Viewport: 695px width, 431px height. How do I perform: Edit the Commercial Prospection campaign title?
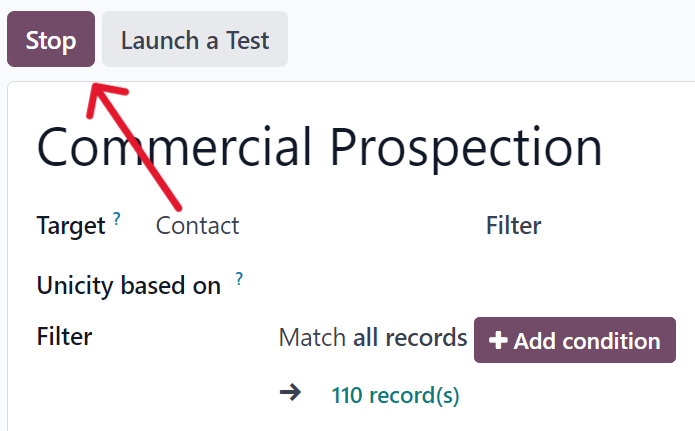click(320, 148)
